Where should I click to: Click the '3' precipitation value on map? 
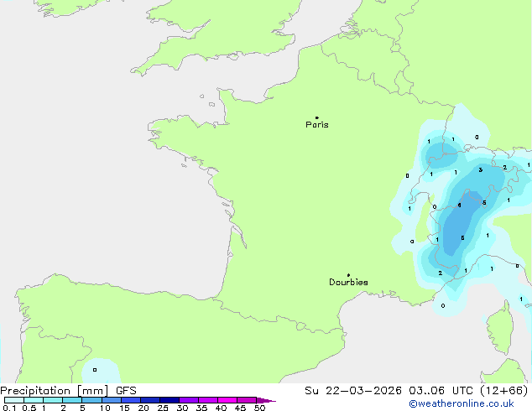pyautogui.click(x=481, y=170)
